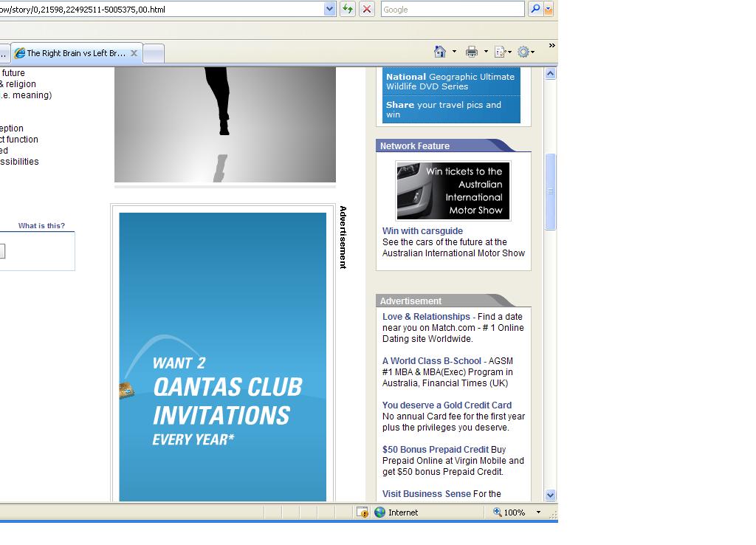The height and width of the screenshot is (545, 756).
Task: Close The Right Brain vs Left Brain tab
Action: (x=134, y=53)
